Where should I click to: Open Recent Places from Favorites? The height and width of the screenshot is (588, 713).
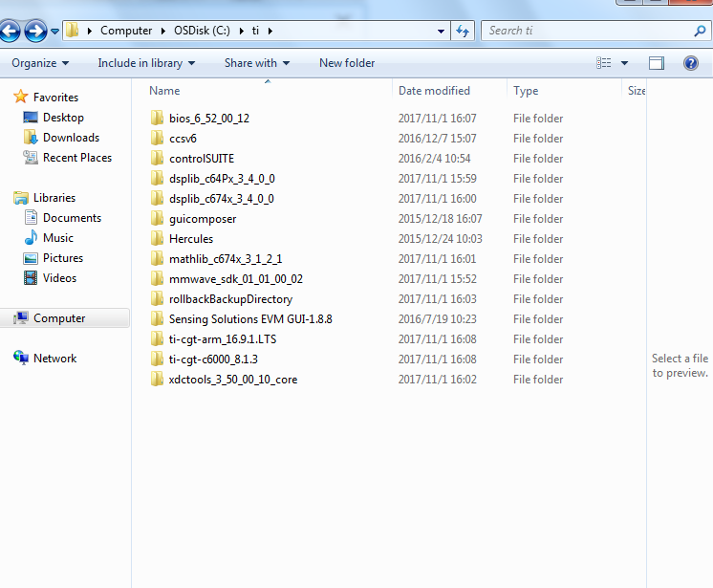click(x=77, y=158)
